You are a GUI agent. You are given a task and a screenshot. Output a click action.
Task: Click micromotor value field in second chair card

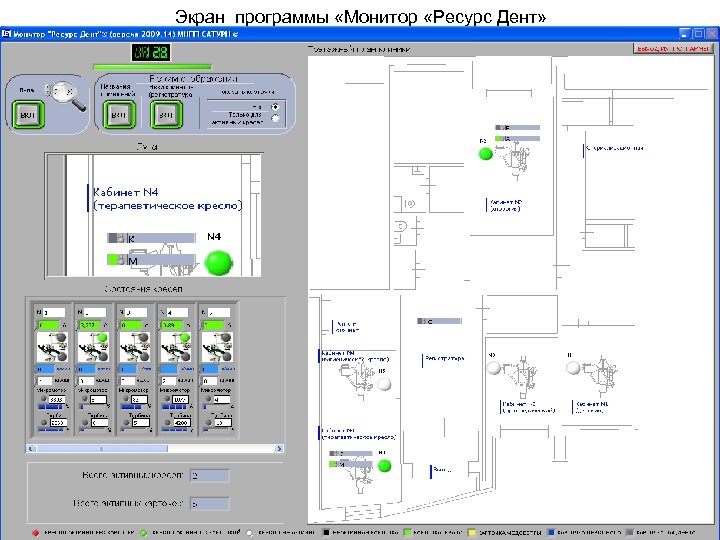click(x=98, y=399)
